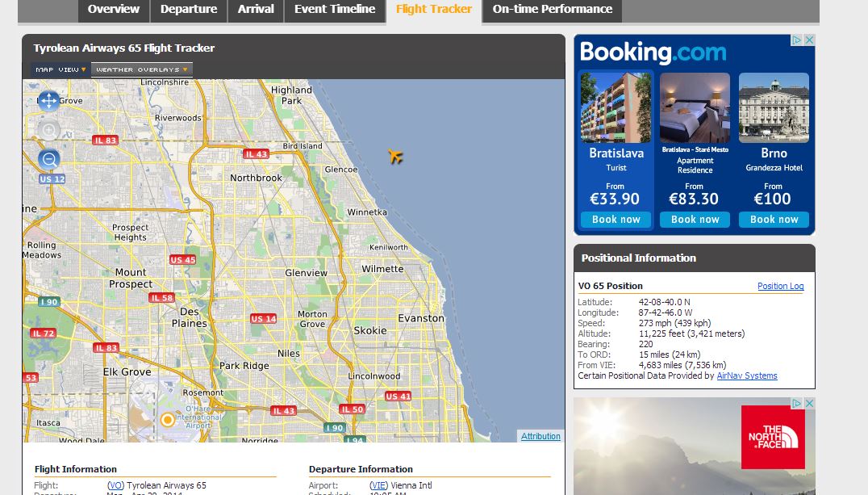The width and height of the screenshot is (868, 495).
Task: Click the orange airplane marker on map
Action: [x=395, y=157]
